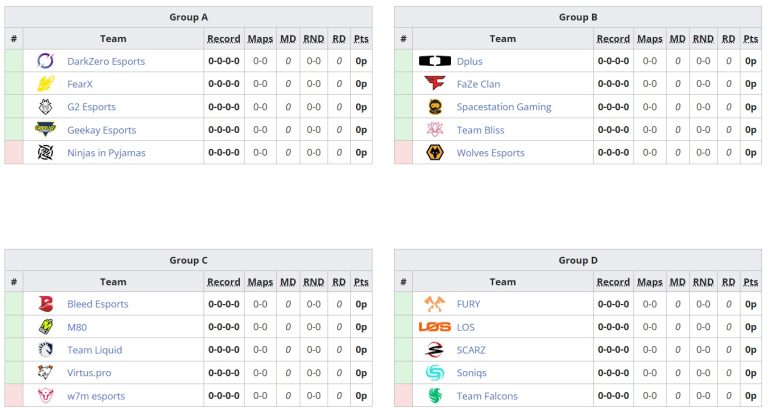Click the Team Liquid logo icon
Image resolution: width=770 pixels, height=408 pixels.
(46, 350)
